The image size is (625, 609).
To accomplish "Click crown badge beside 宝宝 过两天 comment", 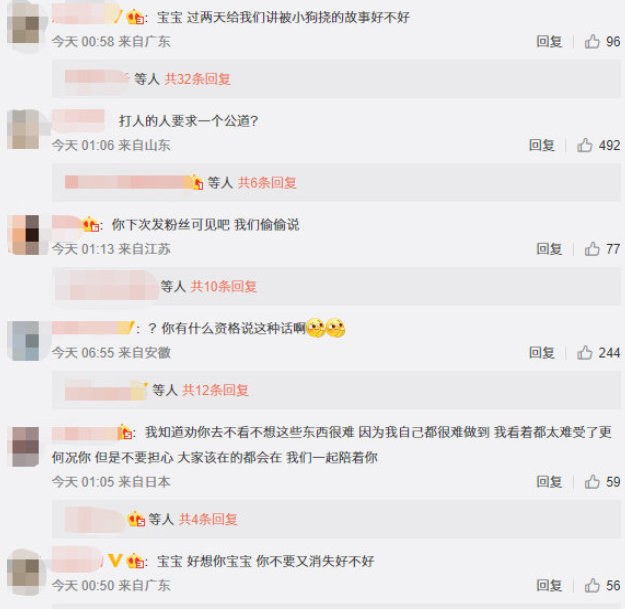I will tap(135, 17).
